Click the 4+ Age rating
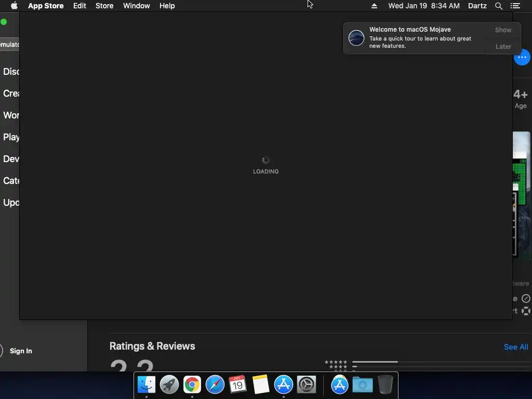This screenshot has width=532, height=399. [x=521, y=99]
